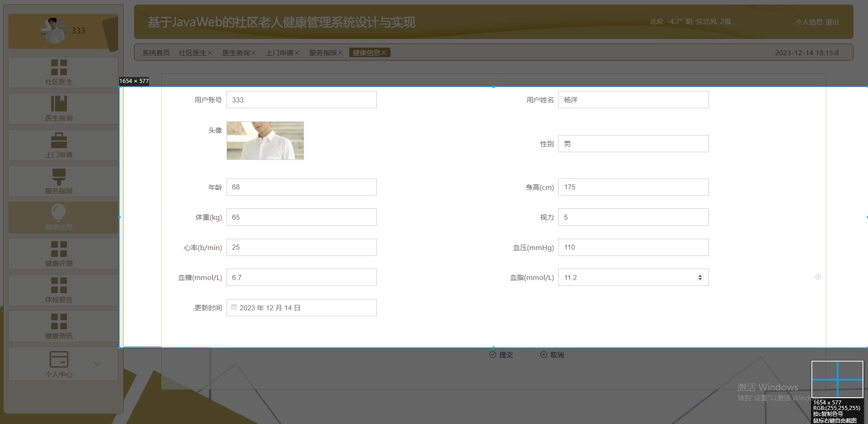Select 健康信息 lightbulb icon
The image size is (868, 424).
59,212
